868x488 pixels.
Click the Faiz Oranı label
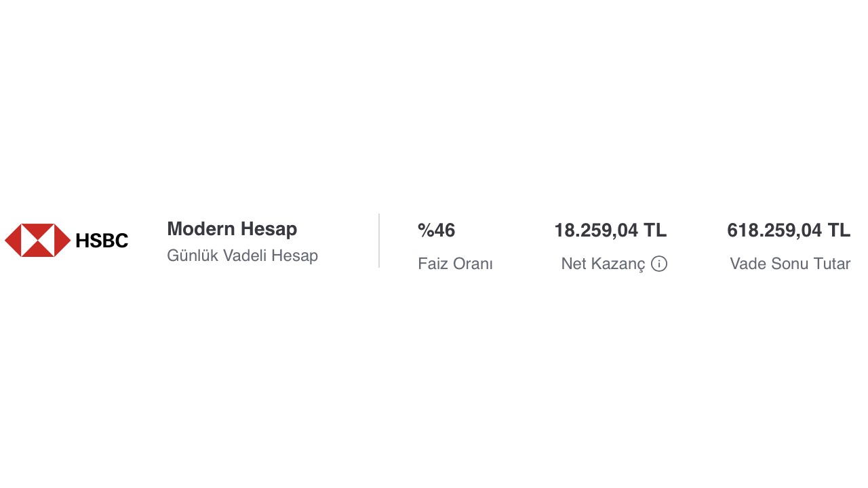(x=455, y=264)
